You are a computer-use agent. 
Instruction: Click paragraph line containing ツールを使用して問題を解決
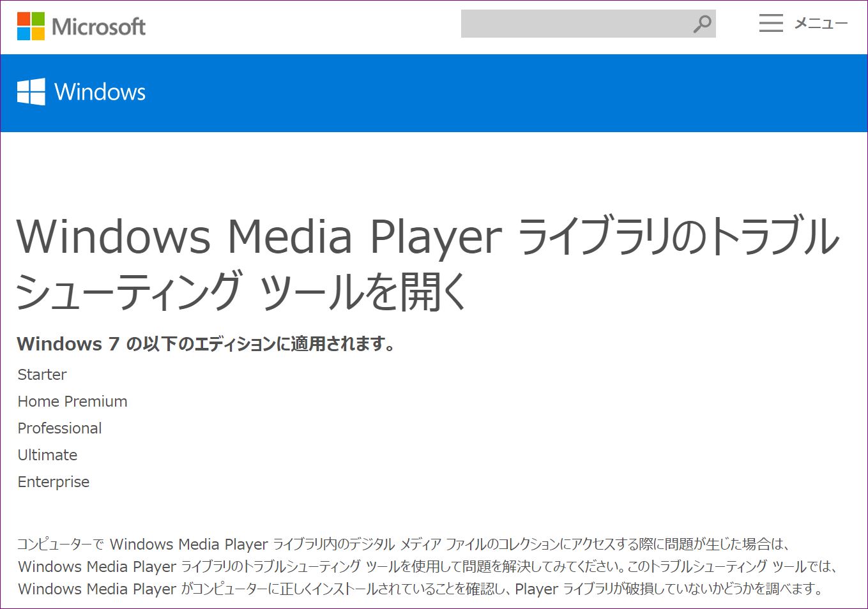coord(427,567)
